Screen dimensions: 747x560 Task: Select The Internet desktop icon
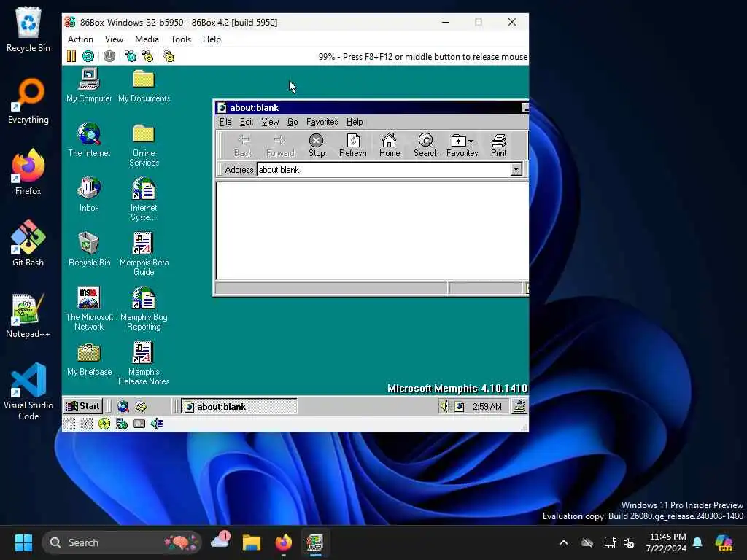point(89,140)
